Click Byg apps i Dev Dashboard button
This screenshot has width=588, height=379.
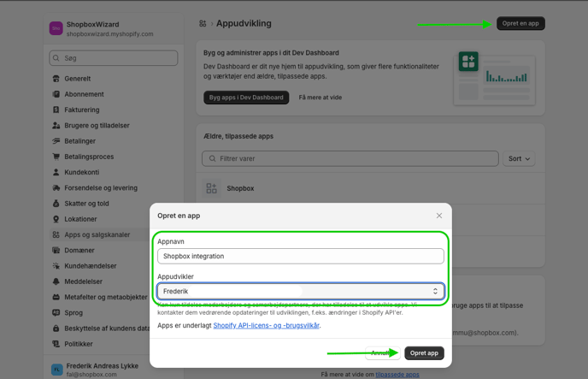[x=246, y=98]
